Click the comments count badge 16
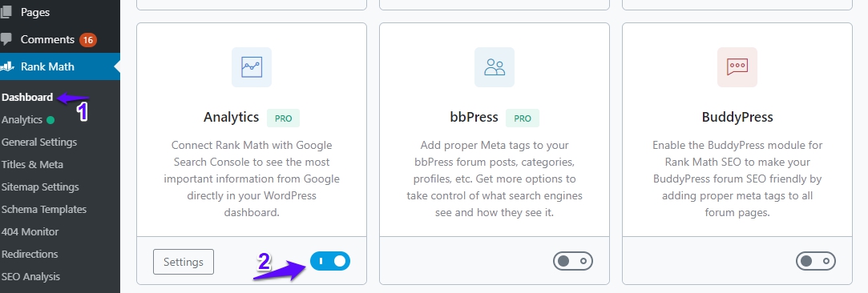The width and height of the screenshot is (868, 293). pyautogui.click(x=88, y=40)
